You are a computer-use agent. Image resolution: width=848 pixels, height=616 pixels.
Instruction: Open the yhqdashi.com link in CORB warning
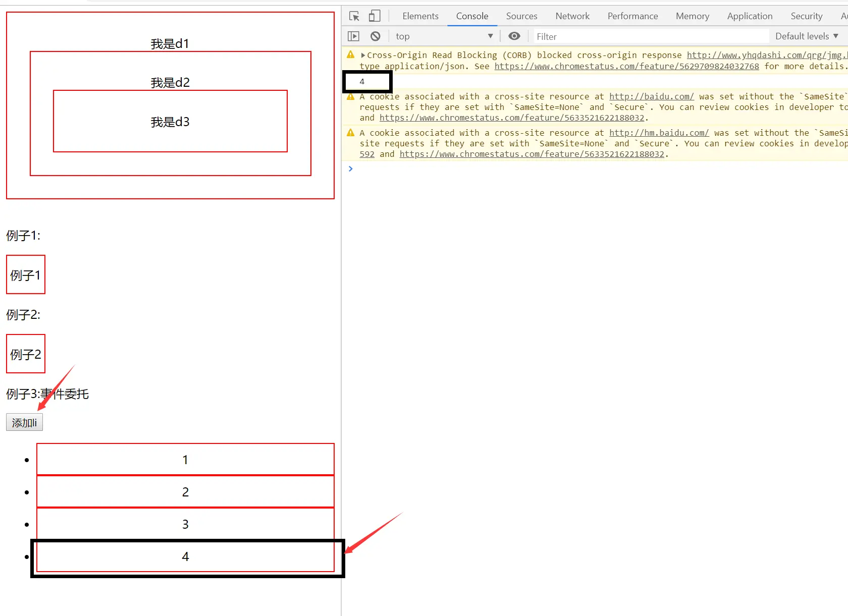[x=767, y=55]
